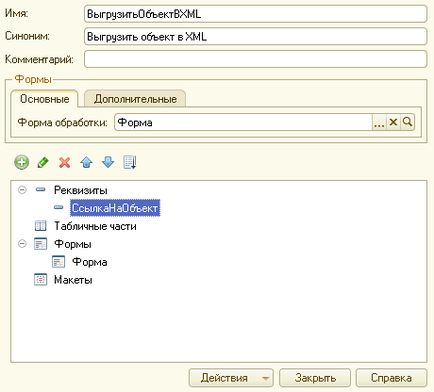Click the Форма child item icon
The height and width of the screenshot is (392, 434).
click(x=58, y=262)
